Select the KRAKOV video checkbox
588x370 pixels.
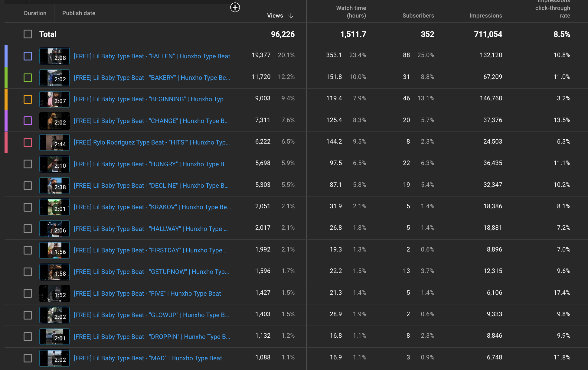pyautogui.click(x=28, y=207)
